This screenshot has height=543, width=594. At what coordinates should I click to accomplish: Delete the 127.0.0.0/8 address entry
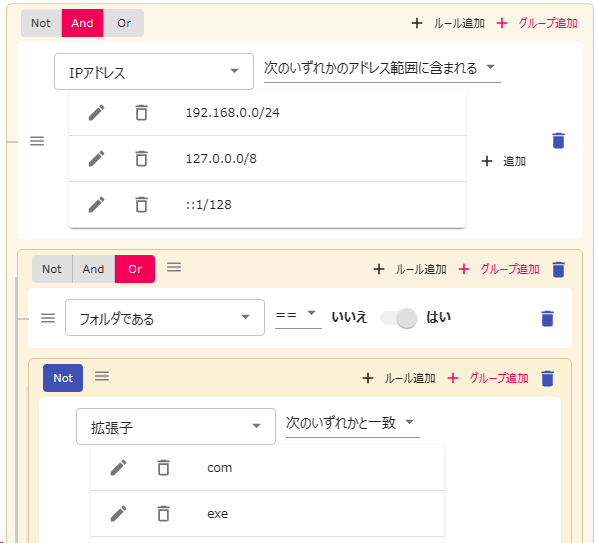click(x=141, y=158)
